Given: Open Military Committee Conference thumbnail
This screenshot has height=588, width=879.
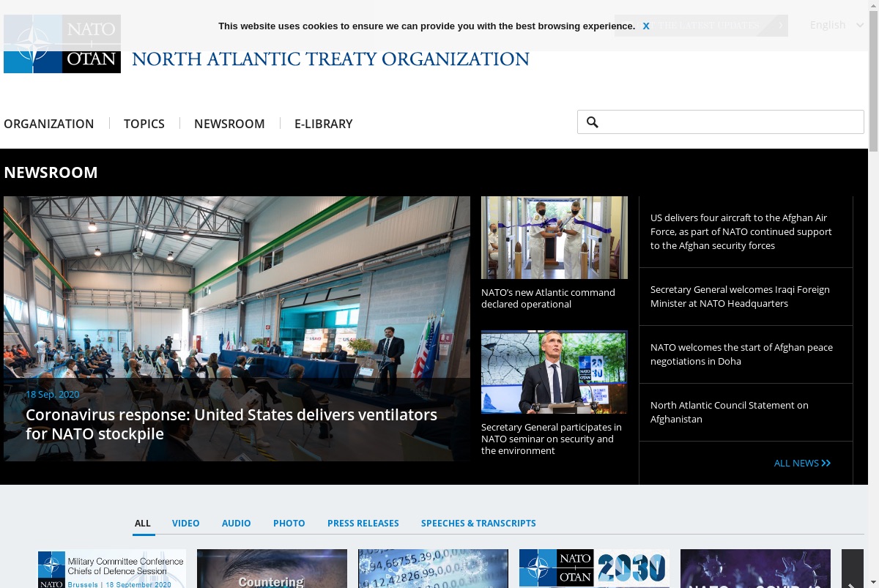Looking at the screenshot, I should (x=112, y=569).
